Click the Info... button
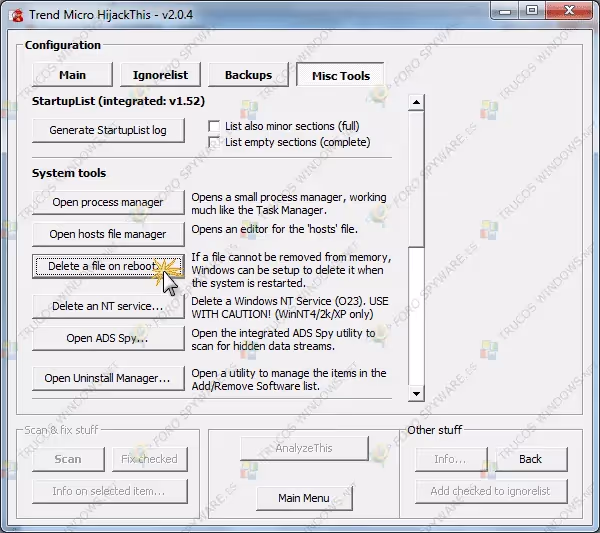This screenshot has height=533, width=600. pos(451,459)
